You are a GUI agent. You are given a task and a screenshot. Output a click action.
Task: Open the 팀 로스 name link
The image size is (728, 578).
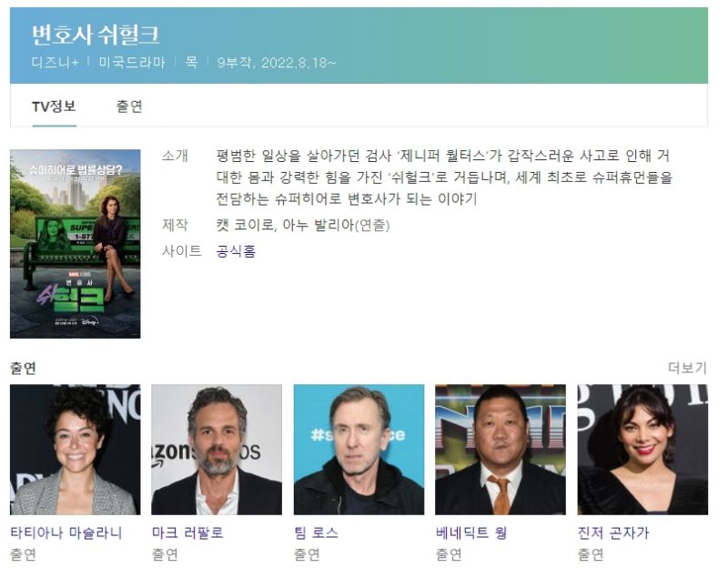(x=316, y=532)
